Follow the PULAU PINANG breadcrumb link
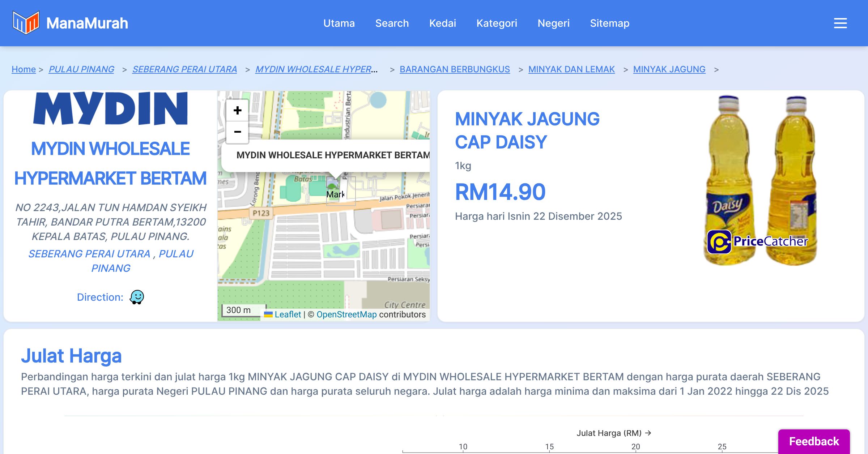The width and height of the screenshot is (868, 454). point(81,69)
